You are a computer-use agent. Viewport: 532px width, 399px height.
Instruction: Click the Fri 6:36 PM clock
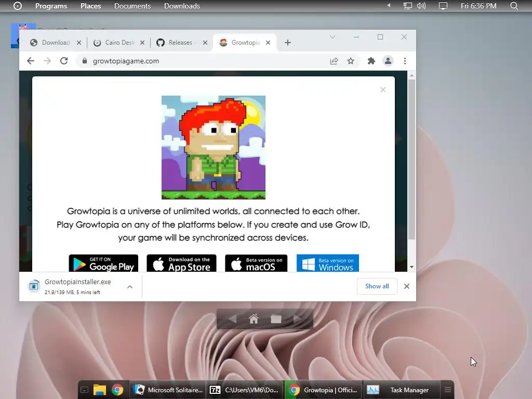click(478, 6)
